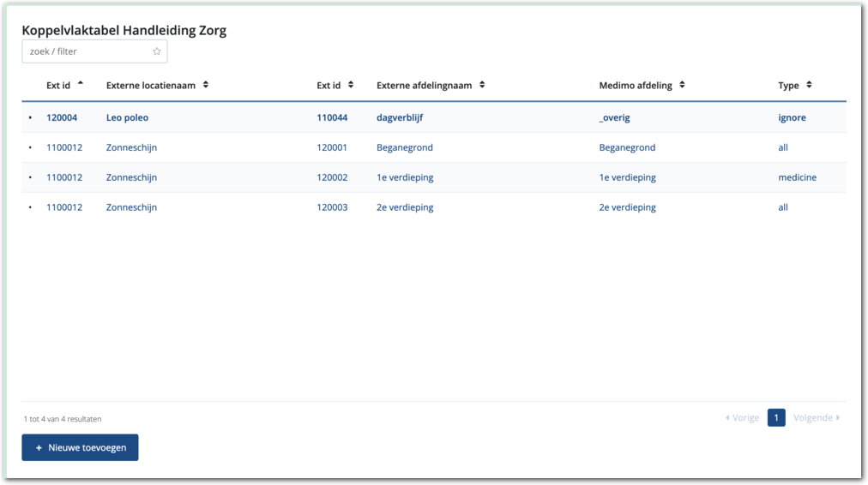Sort by Externe locatienaam column arrows

pyautogui.click(x=206, y=85)
